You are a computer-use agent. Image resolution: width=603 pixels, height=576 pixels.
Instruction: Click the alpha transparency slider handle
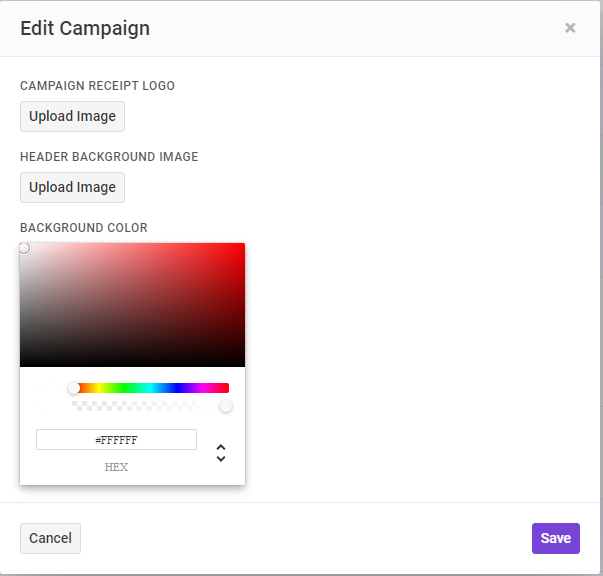226,406
